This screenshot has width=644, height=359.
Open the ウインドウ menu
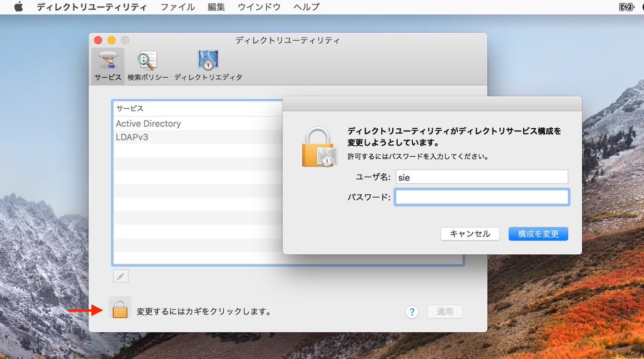pyautogui.click(x=259, y=7)
